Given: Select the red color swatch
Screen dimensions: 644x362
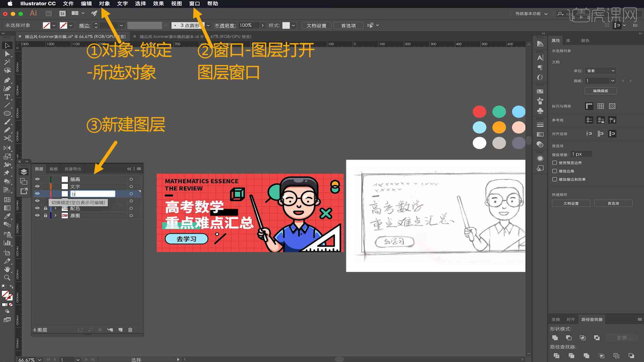Looking at the screenshot, I should (479, 111).
